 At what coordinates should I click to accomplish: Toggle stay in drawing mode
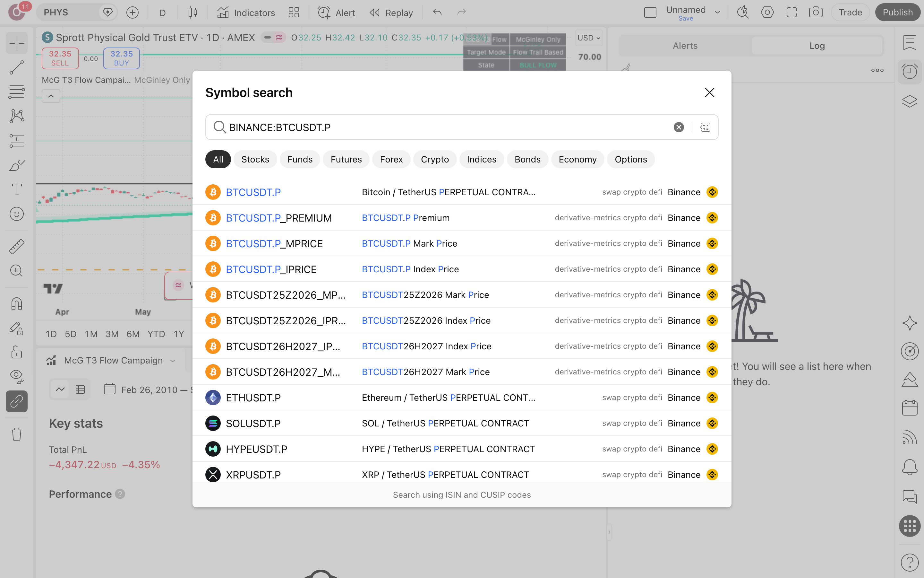pos(17,328)
